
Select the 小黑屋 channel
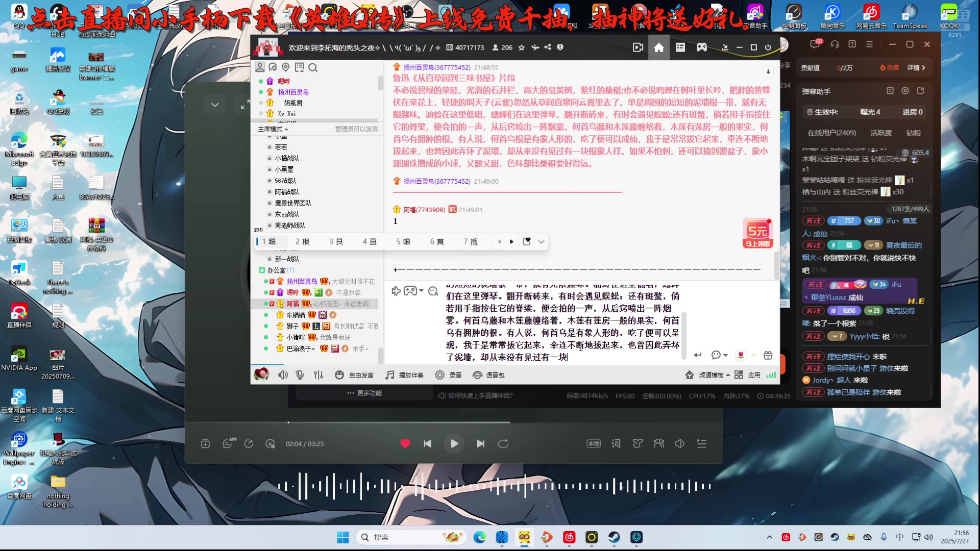pos(284,169)
